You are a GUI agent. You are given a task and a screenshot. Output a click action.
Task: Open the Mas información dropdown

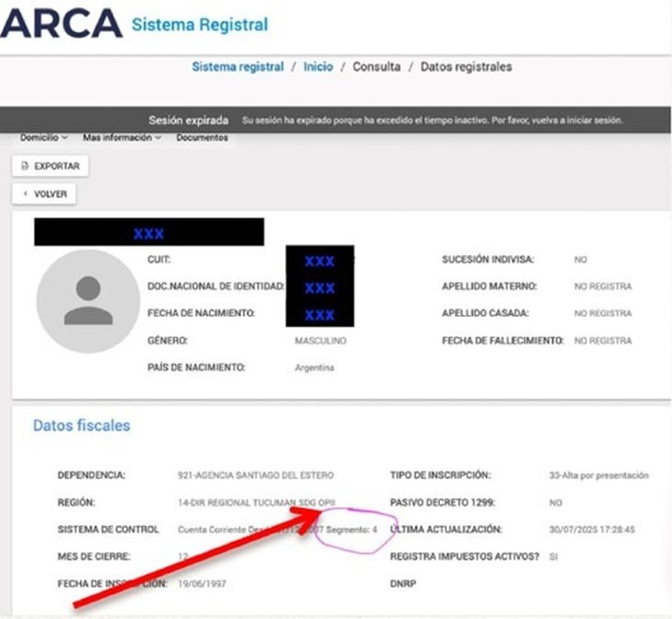(x=122, y=138)
